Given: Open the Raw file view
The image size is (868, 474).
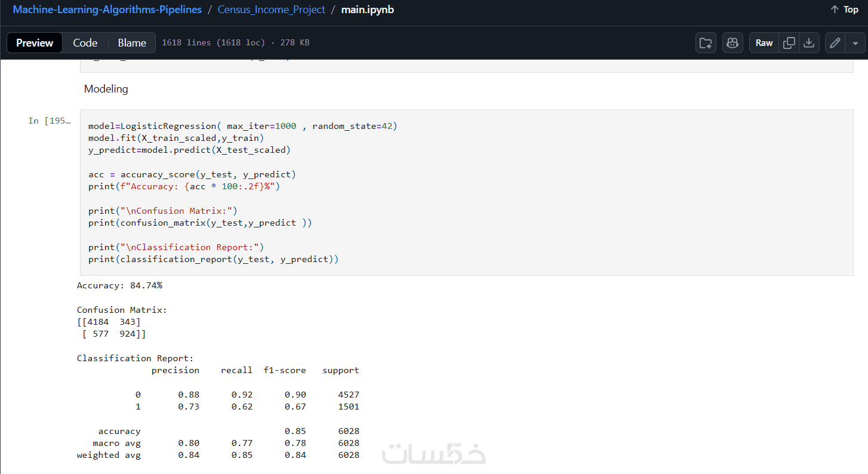Looking at the screenshot, I should tap(764, 43).
